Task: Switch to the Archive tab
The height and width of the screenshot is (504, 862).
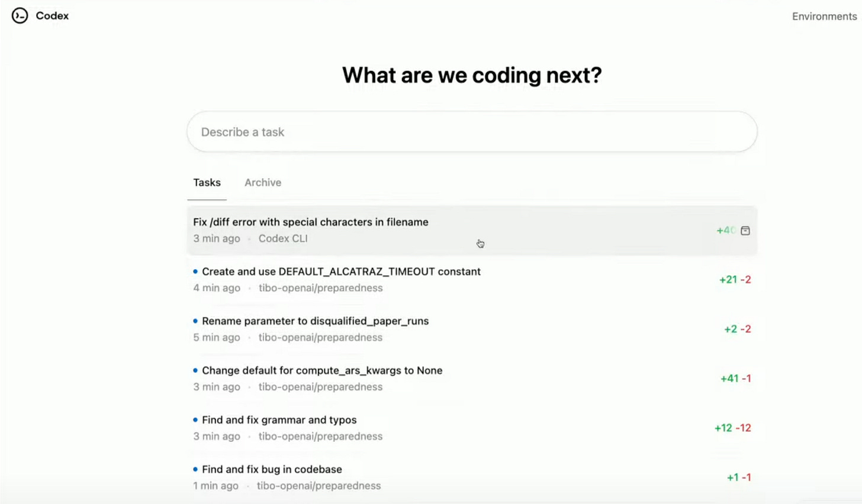Action: [x=263, y=183]
